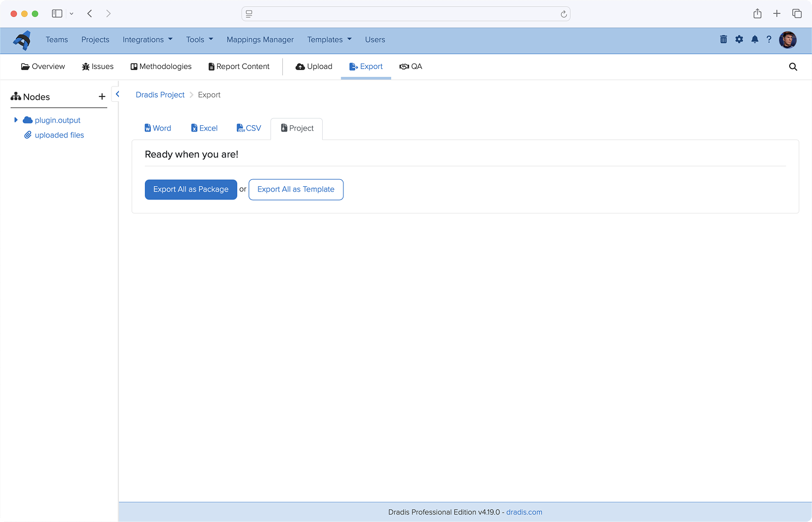The height and width of the screenshot is (522, 812).
Task: Open the trash icon in header
Action: coord(723,39)
